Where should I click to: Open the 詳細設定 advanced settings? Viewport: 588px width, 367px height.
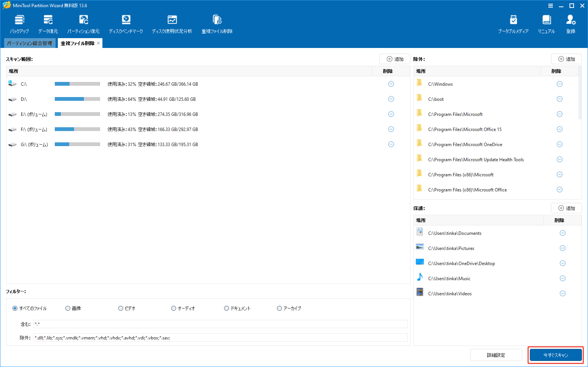click(x=496, y=355)
